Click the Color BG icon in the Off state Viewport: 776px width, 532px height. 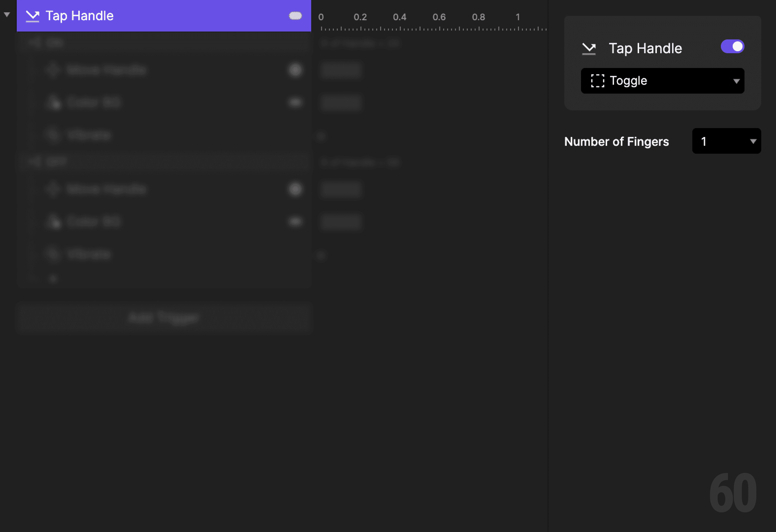[x=53, y=221]
